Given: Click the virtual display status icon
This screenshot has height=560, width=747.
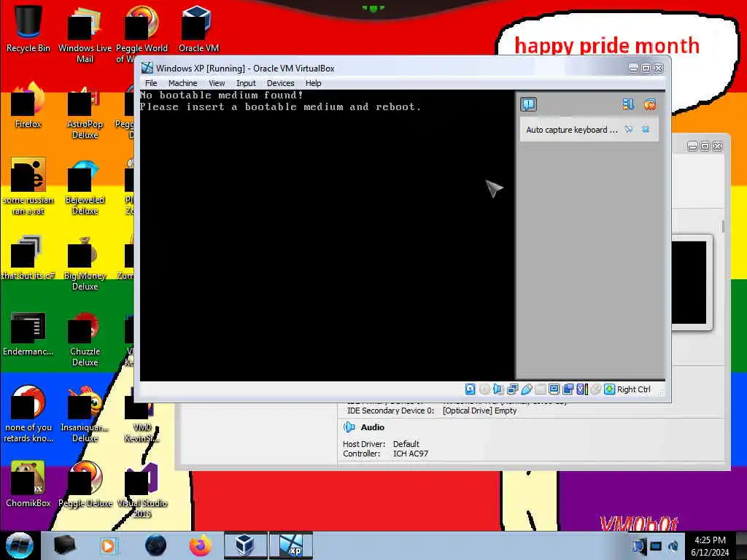Looking at the screenshot, I should click(554, 389).
